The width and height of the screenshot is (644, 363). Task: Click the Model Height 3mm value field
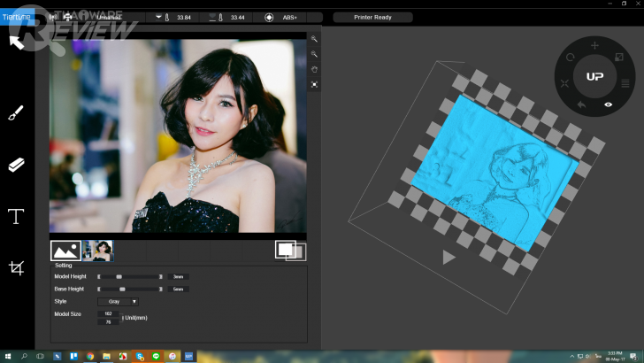(179, 276)
